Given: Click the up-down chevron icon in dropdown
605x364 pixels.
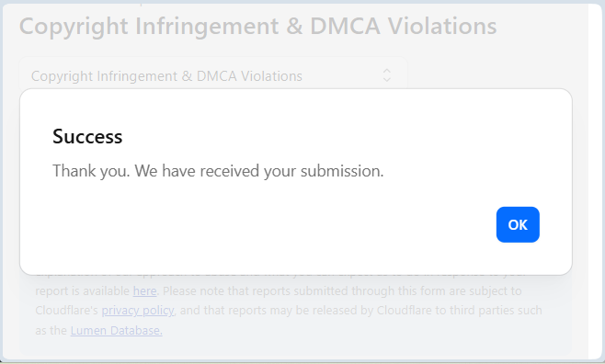Looking at the screenshot, I should (x=386, y=75).
